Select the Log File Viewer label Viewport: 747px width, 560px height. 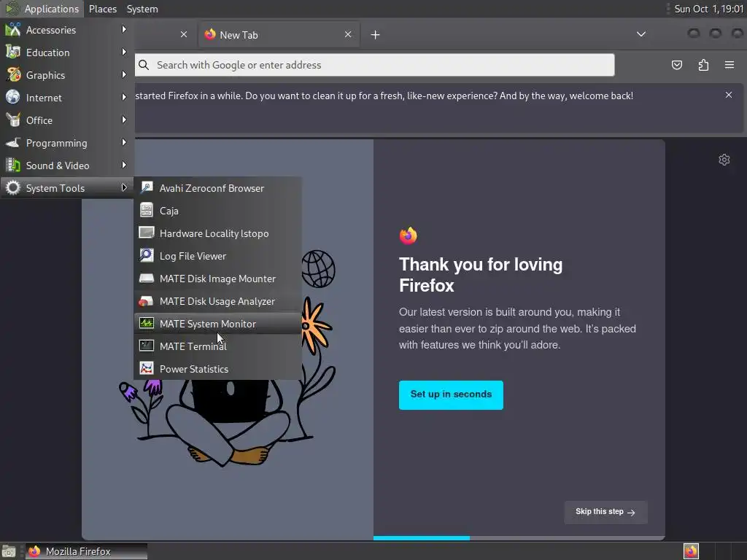point(193,256)
